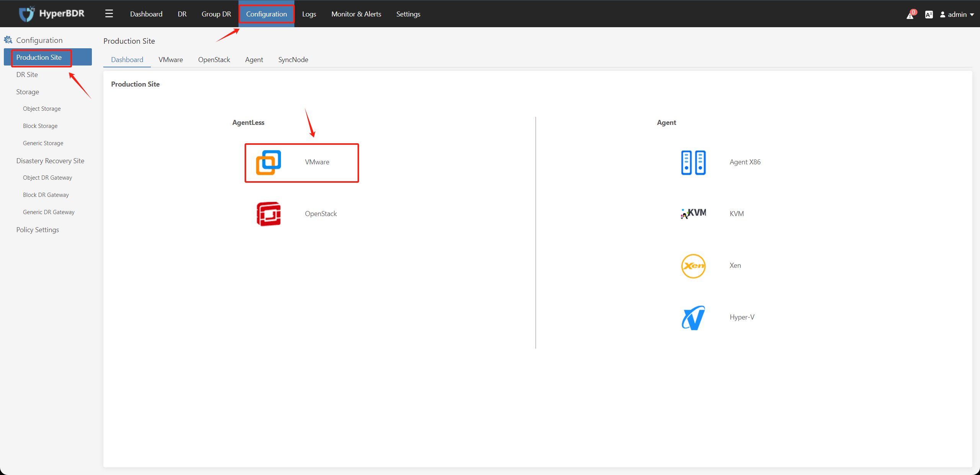Click the Object Storage link

[x=42, y=108]
